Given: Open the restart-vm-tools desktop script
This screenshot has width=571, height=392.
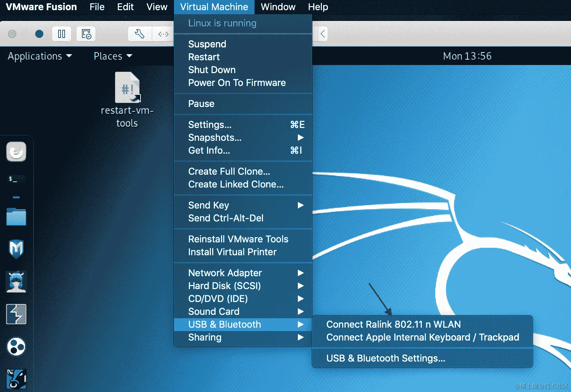Looking at the screenshot, I should click(127, 100).
